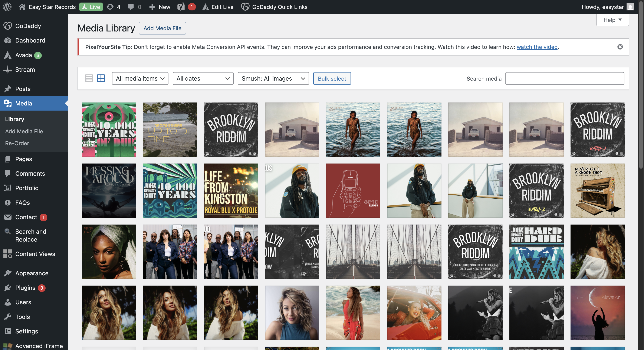Open the Yoast SEO toolbar icon
644x350 pixels.
point(181,7)
